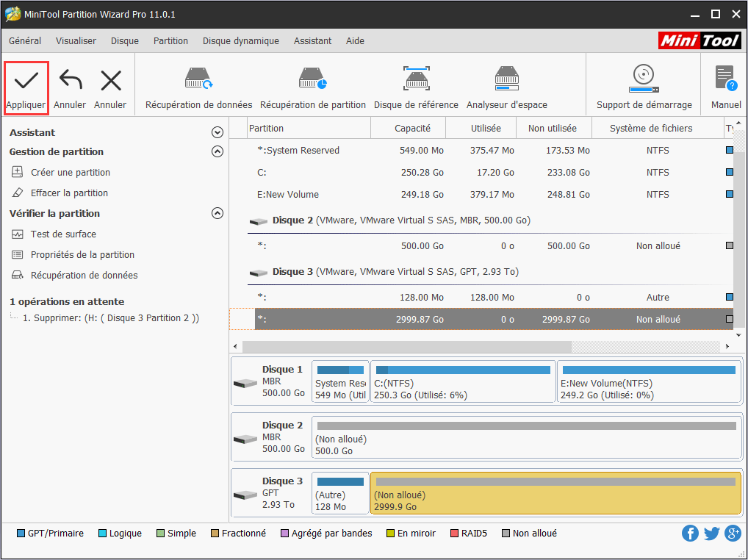748x560 pixels.
Task: Collapse the Vérifier la partition section
Action: pyautogui.click(x=217, y=214)
